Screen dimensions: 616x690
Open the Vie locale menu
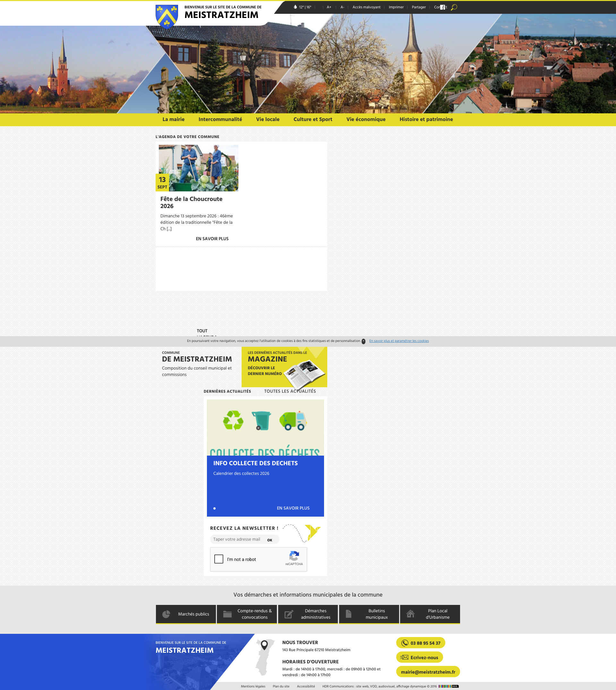click(x=268, y=119)
